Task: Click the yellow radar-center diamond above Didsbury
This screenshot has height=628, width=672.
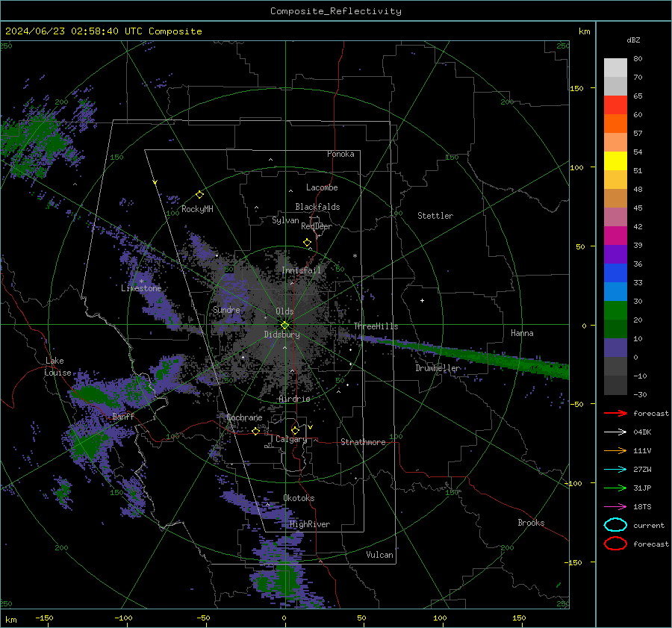Action: pos(284,326)
